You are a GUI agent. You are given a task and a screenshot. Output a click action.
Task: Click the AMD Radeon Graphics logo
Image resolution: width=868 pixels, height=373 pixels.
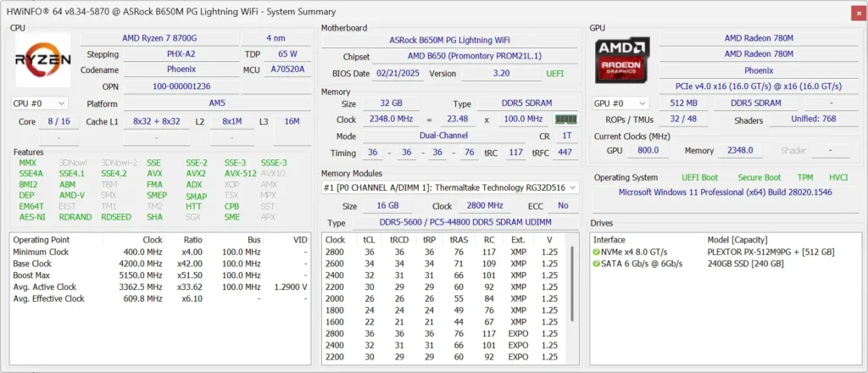coord(622,60)
